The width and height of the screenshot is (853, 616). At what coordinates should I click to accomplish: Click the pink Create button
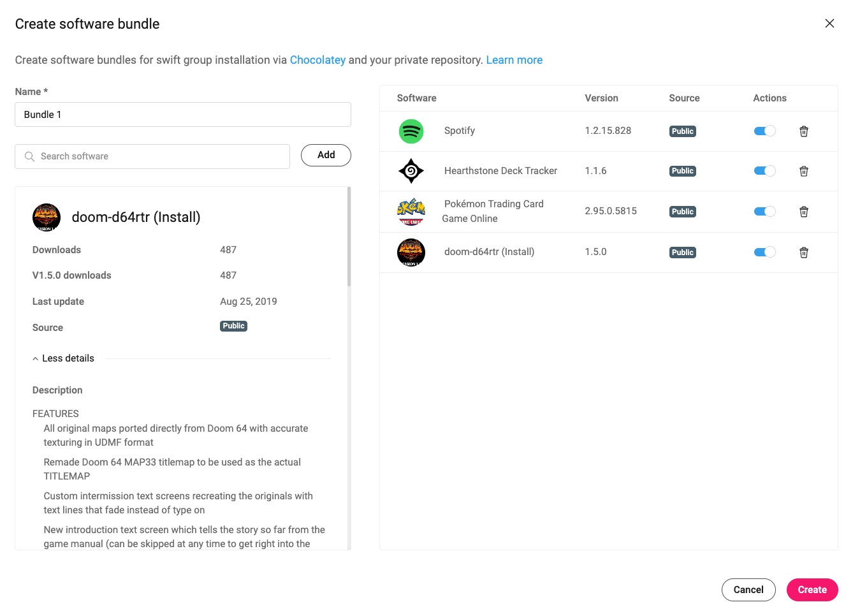pos(812,590)
